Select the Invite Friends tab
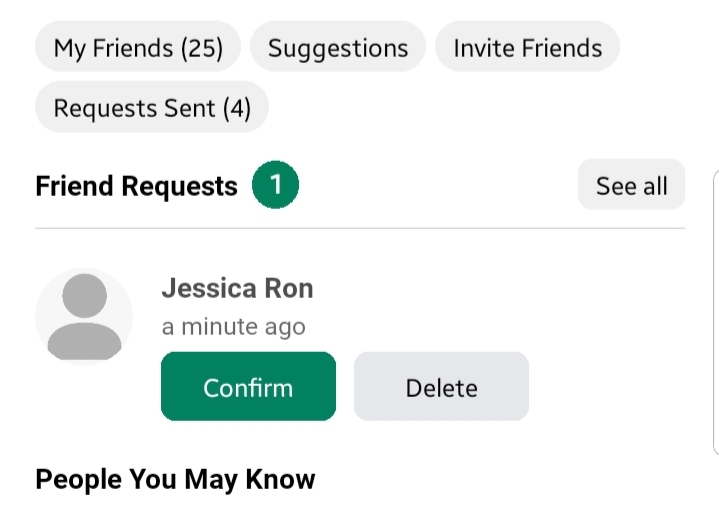This screenshot has height=529, width=719. pos(527,48)
